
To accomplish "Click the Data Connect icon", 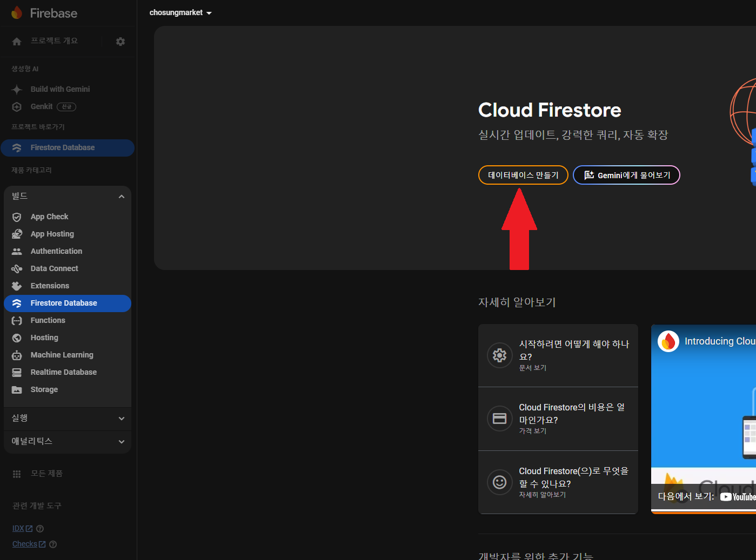I will tap(17, 269).
